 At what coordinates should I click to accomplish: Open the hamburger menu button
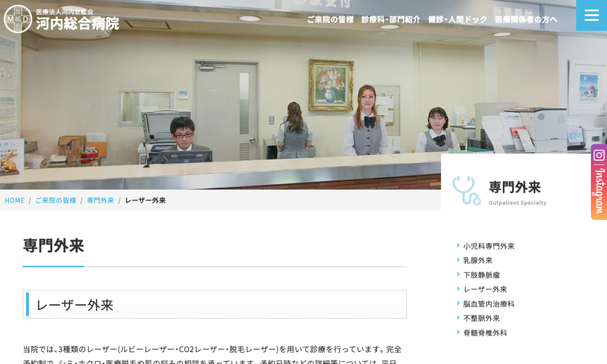591,15
